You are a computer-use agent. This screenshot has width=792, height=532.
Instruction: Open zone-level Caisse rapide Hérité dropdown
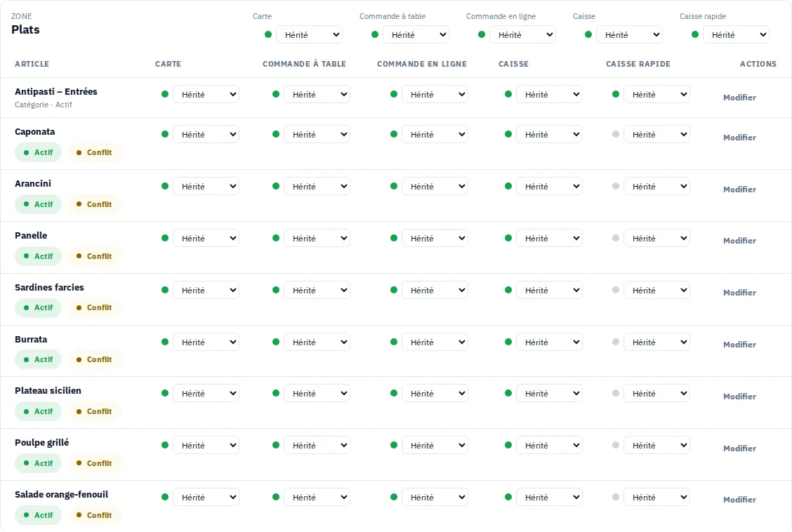pos(736,35)
